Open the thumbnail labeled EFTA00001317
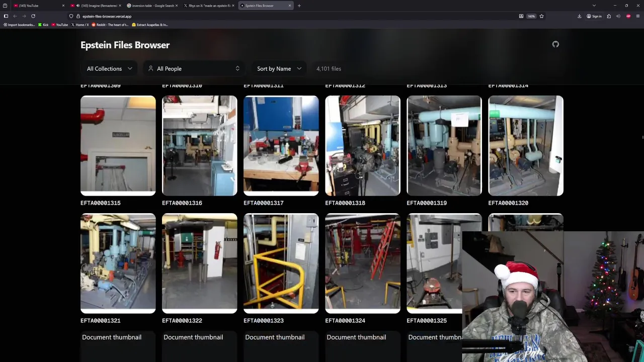Viewport: 644px width, 362px height. 281,145
